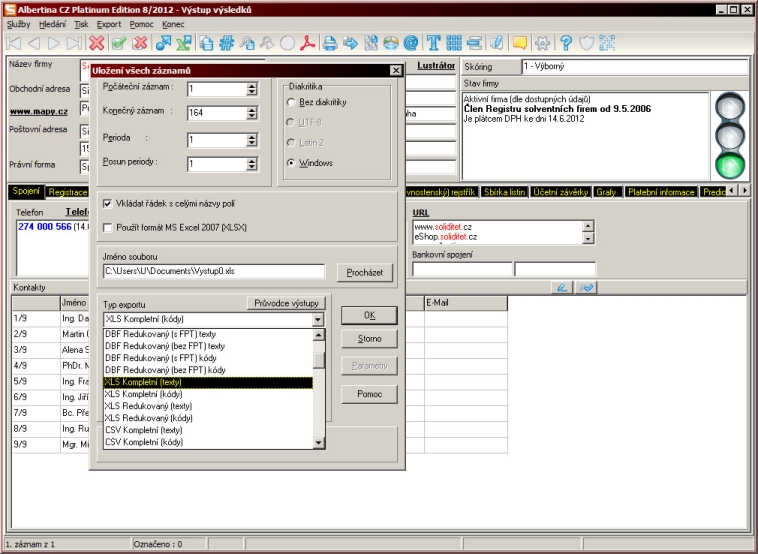The image size is (758, 554).
Task: Select the Windows diacritics radio button
Action: (x=291, y=163)
